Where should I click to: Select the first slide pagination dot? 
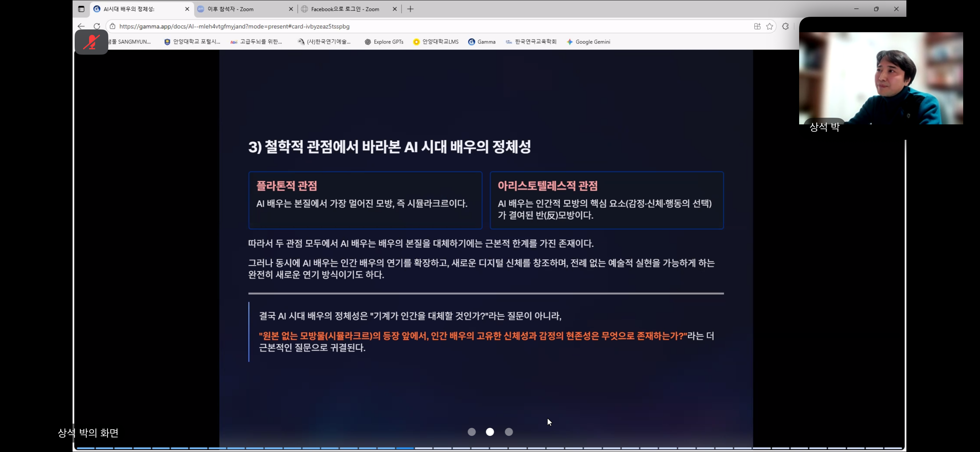click(471, 432)
